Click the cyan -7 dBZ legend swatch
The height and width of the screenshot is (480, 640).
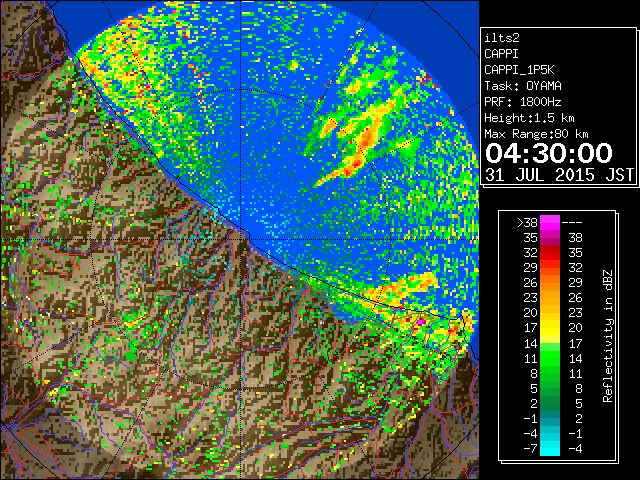pos(550,448)
